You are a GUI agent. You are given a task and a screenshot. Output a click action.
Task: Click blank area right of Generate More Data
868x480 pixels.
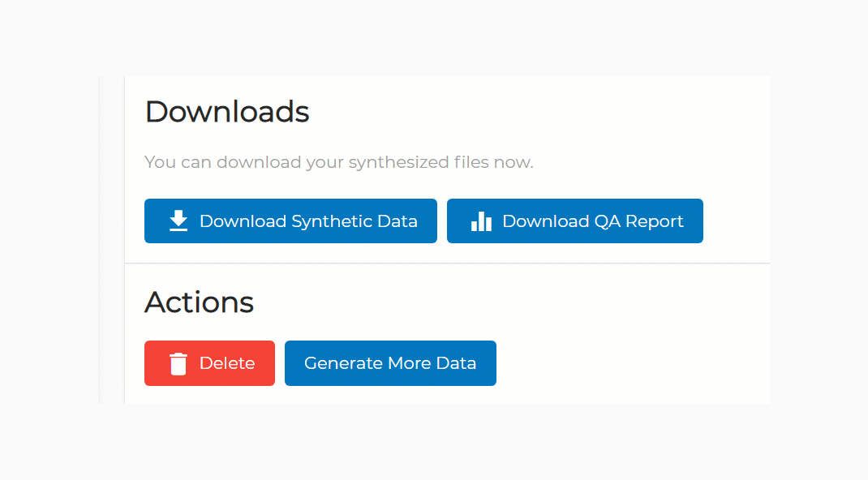[631, 362]
